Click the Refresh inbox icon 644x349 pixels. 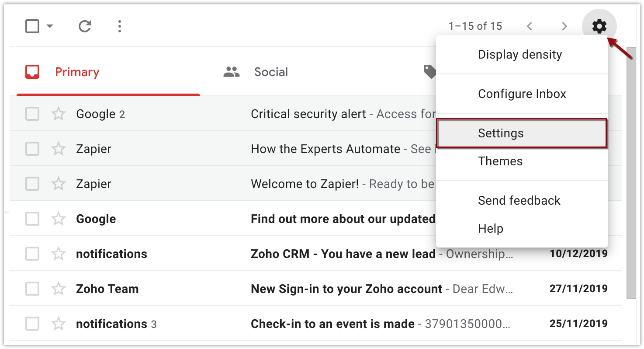tap(85, 27)
